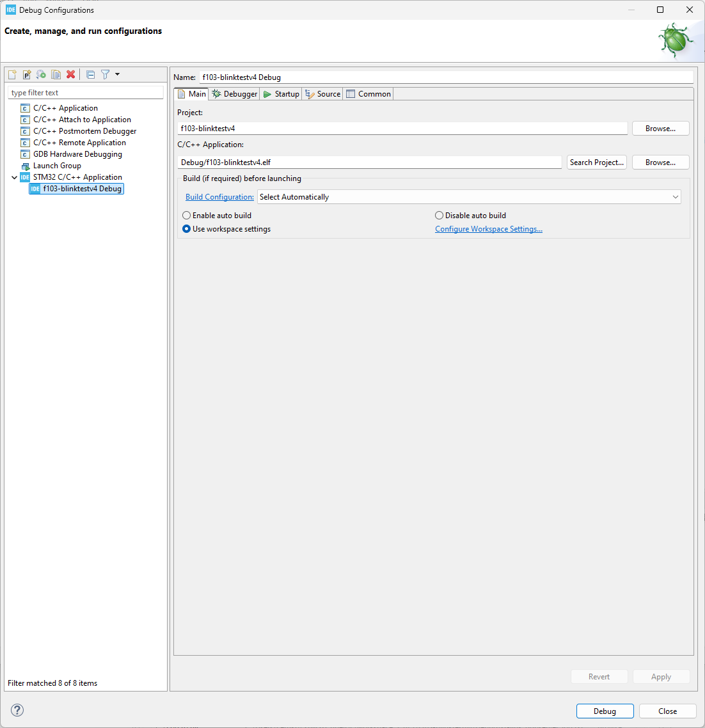Click the Search Project button
Viewport: 705px width, 728px height.
click(596, 162)
